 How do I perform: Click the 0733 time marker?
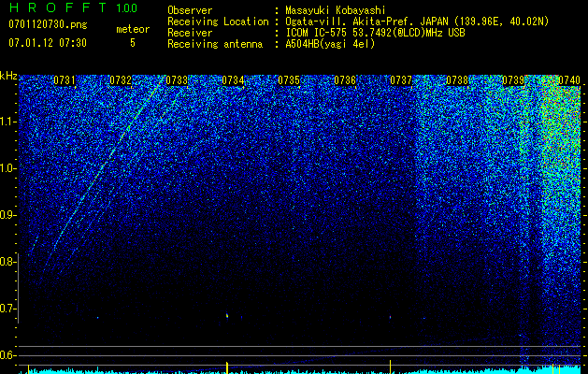tap(177, 80)
